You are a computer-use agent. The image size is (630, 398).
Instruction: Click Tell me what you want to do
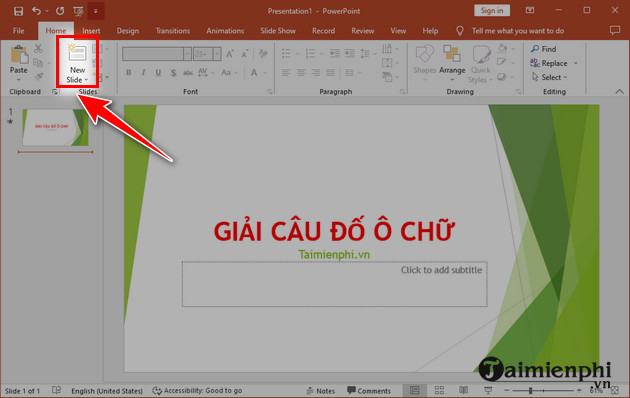click(518, 31)
